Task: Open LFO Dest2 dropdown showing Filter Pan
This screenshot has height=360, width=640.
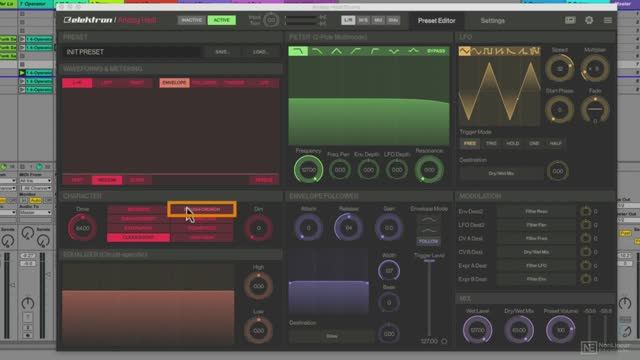Action: pos(536,225)
